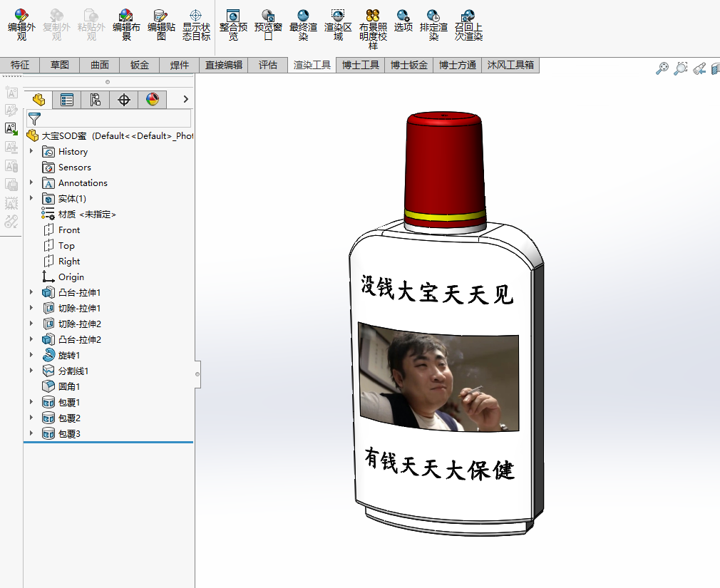This screenshot has height=588, width=720.
Task: Open the Edit Decal (编辑贴图) tool
Action: 161,25
